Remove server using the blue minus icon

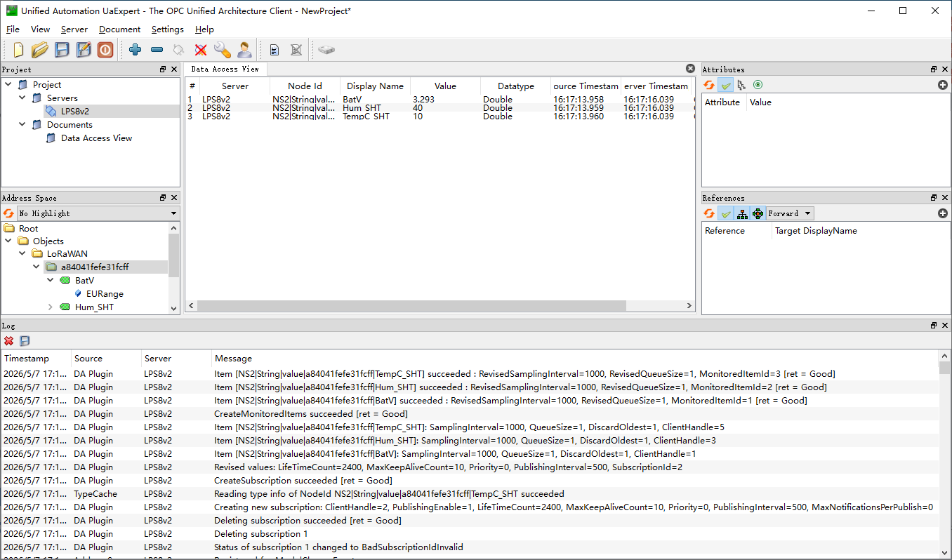tap(157, 50)
